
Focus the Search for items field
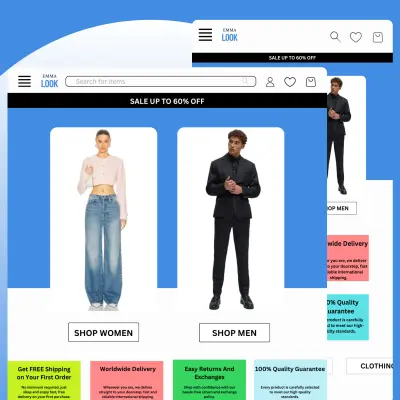coord(161,81)
